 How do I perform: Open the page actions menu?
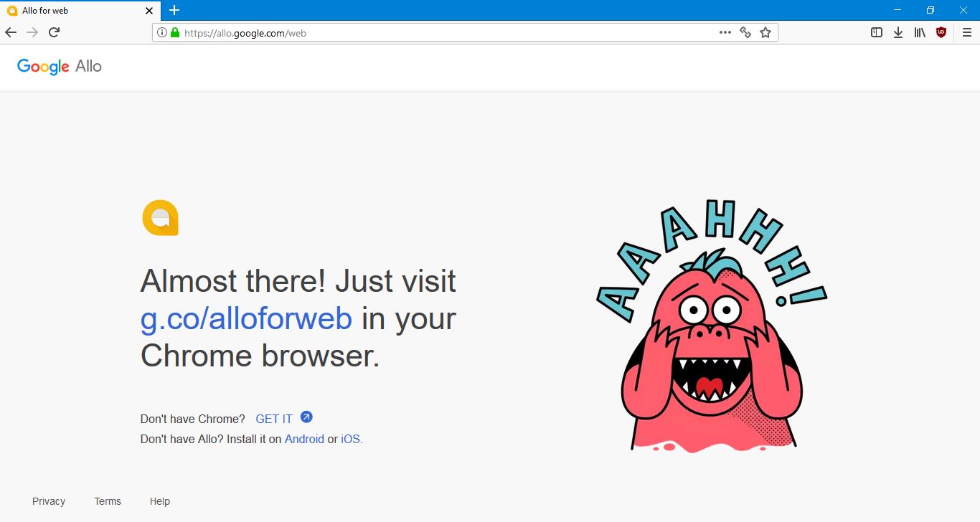tap(725, 32)
